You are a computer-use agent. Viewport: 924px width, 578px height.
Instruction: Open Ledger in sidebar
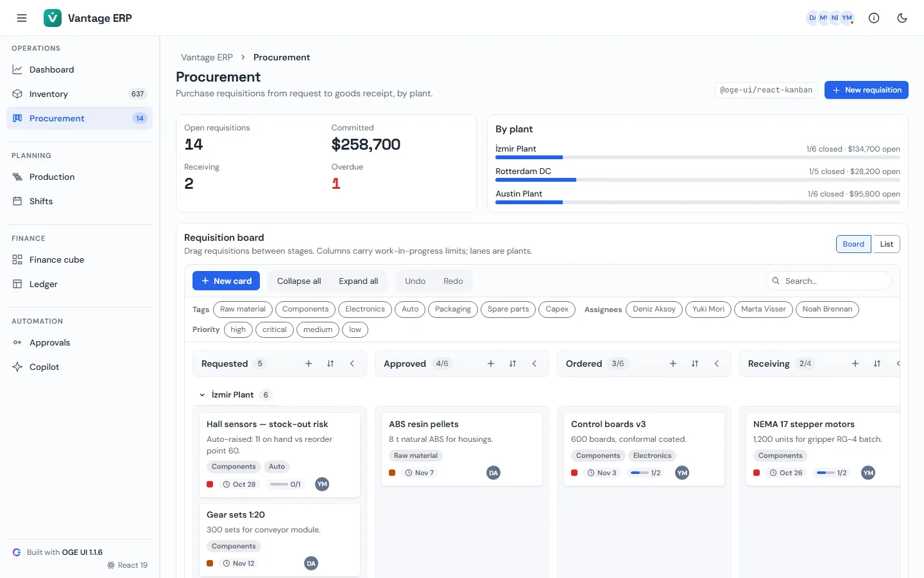(x=80, y=284)
